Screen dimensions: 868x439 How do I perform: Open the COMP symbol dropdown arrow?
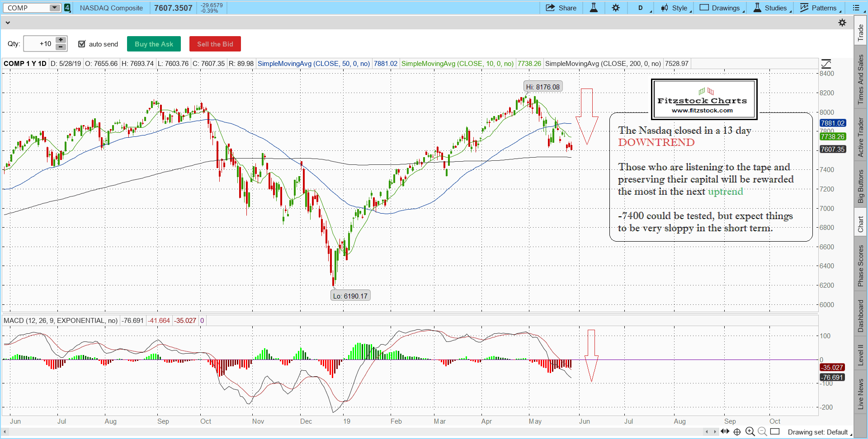tap(54, 8)
